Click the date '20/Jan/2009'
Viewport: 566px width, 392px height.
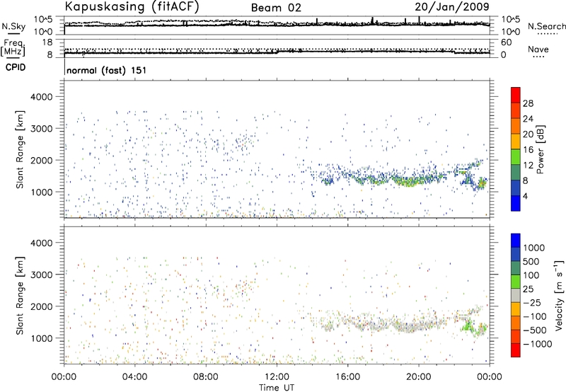[x=452, y=6]
